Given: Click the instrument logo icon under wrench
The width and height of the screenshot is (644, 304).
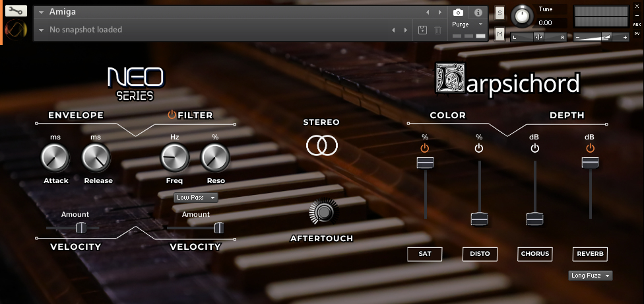Looking at the screenshot, I should coord(16,30).
